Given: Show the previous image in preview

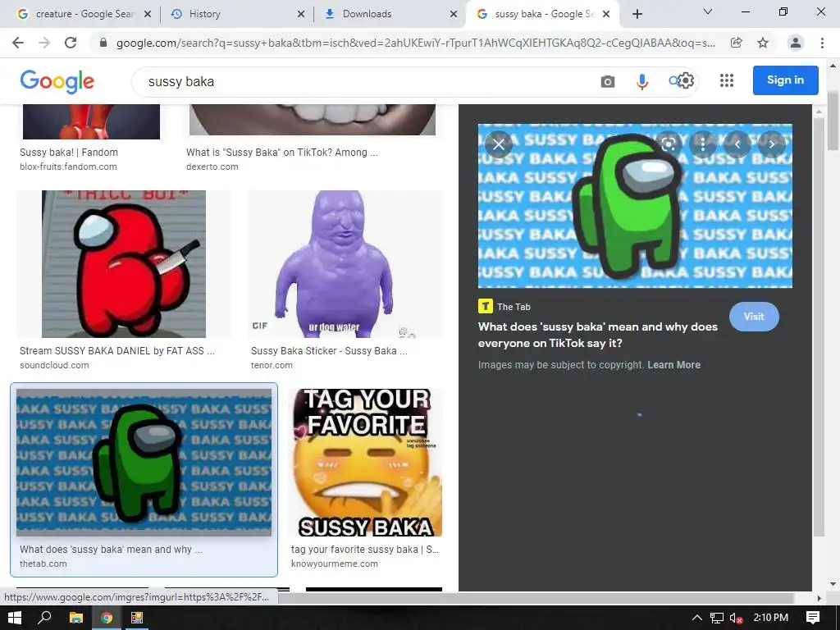Looking at the screenshot, I should (737, 144).
